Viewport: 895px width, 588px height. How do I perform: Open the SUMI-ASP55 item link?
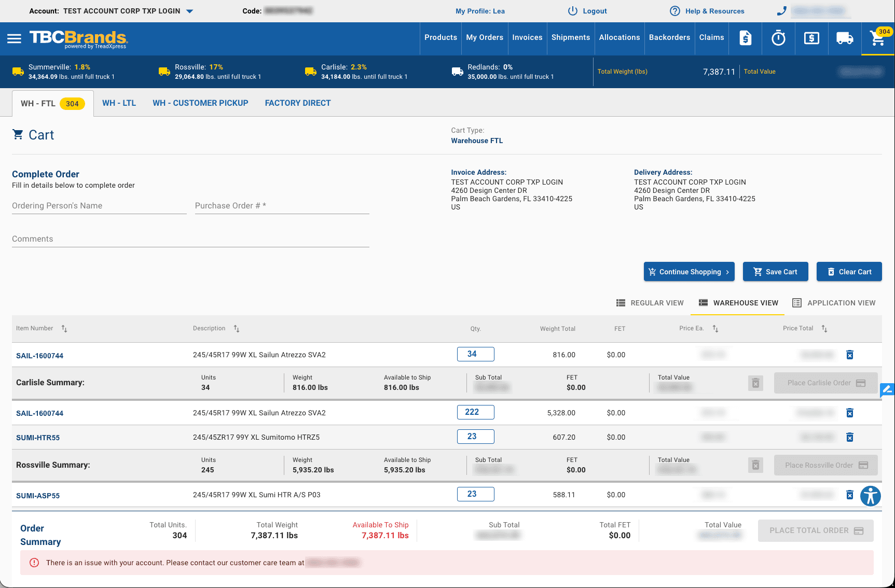38,496
